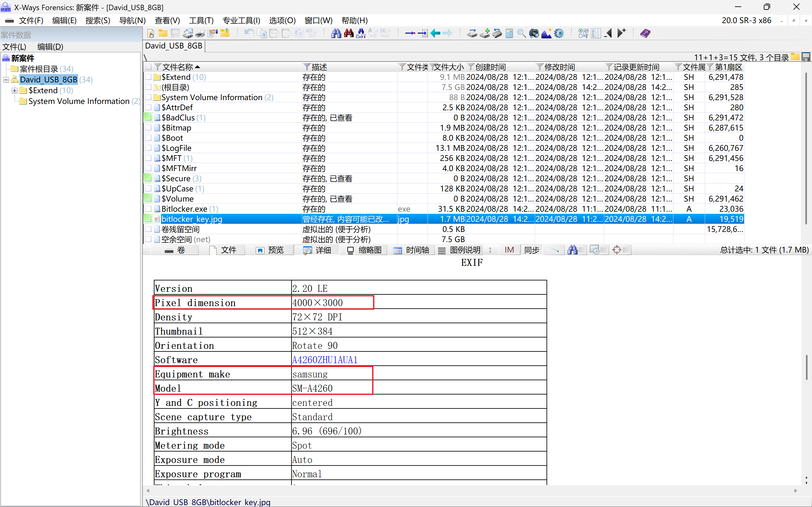Click the Open File folder toolbar icon
812x507 pixels.
[x=163, y=33]
